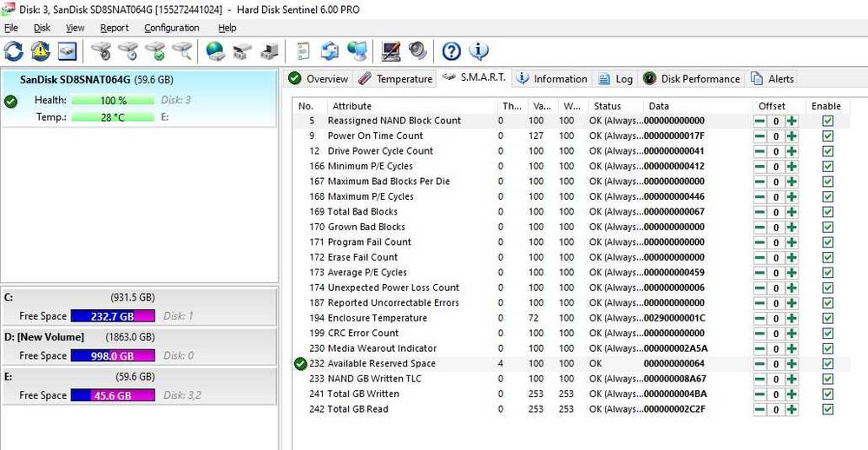868x450 pixels.
Task: Sort by the Data column header
Action: tap(698, 106)
